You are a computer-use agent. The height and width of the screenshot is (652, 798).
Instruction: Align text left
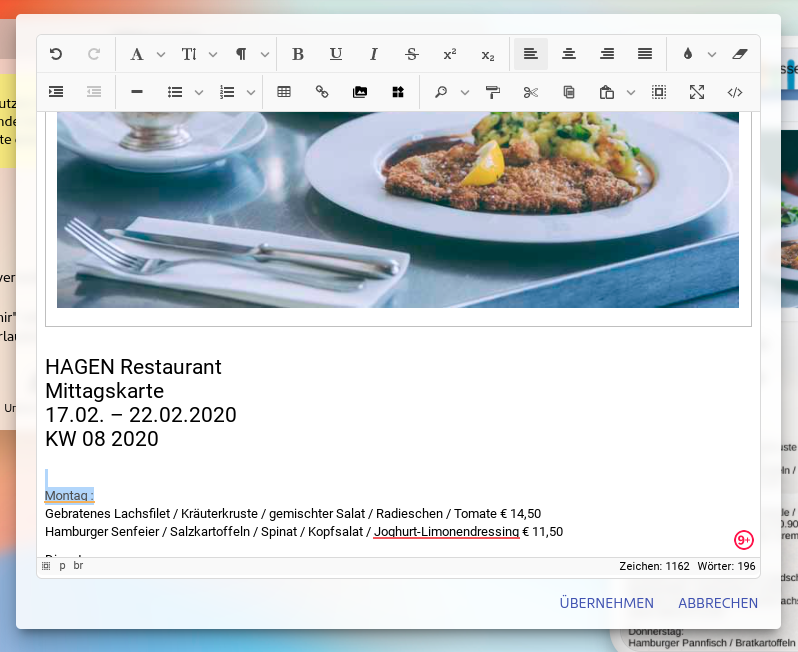(x=531, y=54)
